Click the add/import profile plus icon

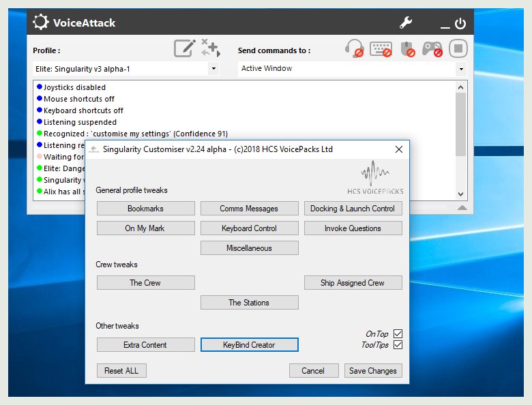pyautogui.click(x=211, y=48)
